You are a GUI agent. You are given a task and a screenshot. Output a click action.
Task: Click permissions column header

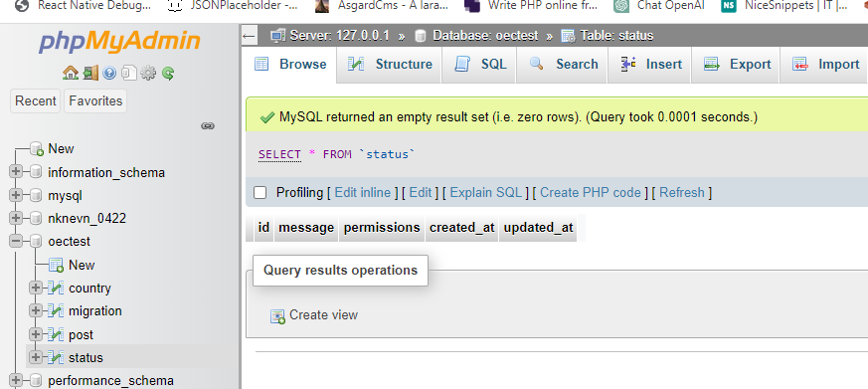[382, 228]
